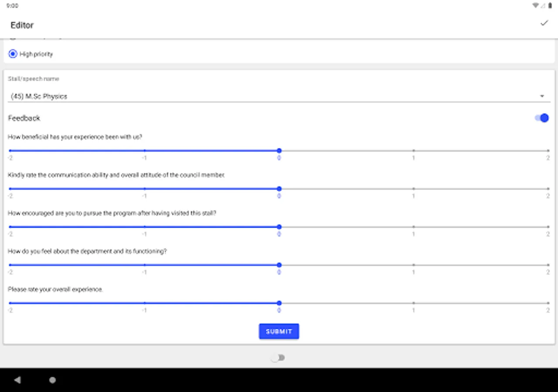Viewport: 558px width, 392px height.
Task: Set overall experience slider to 2
Action: click(548, 303)
